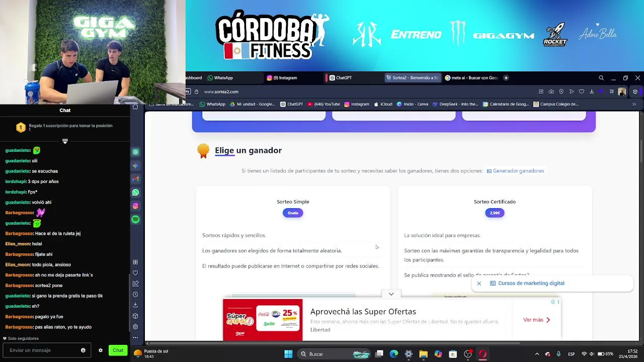Open the YouTube bookmark
Image resolution: width=644 pixels, height=362 pixels.
coord(324,104)
